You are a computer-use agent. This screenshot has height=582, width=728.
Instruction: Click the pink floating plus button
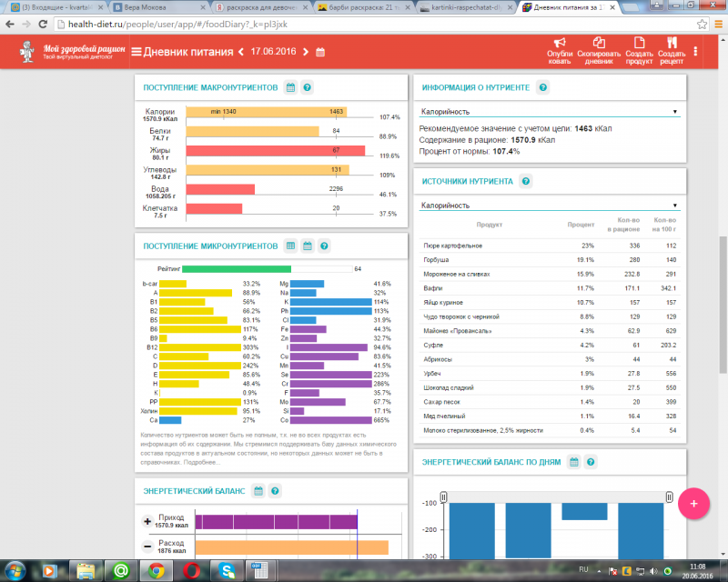693,504
